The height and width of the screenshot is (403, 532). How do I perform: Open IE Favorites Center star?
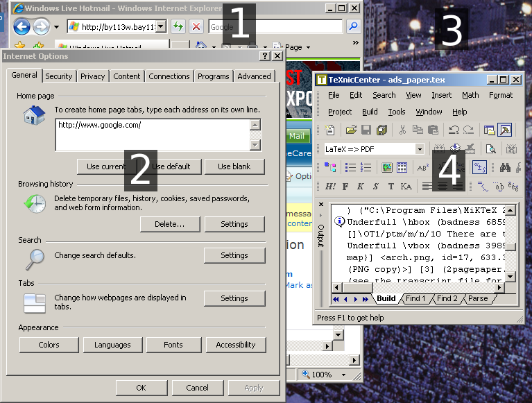[19, 45]
